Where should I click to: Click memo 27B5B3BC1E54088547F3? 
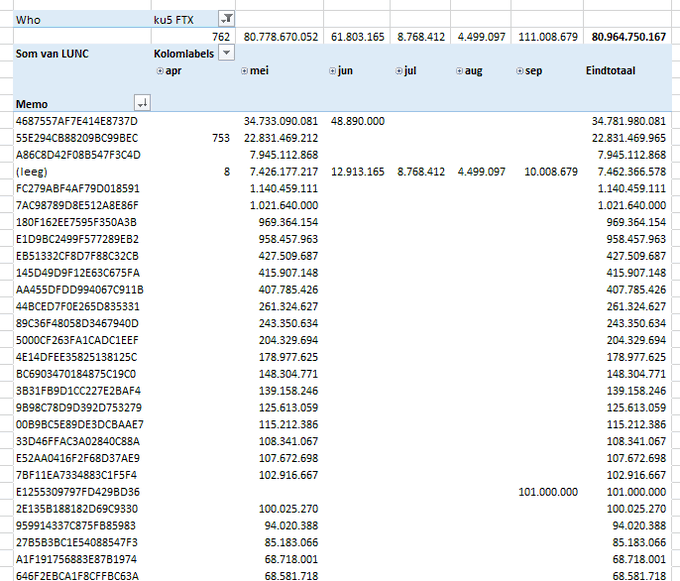pos(77,543)
